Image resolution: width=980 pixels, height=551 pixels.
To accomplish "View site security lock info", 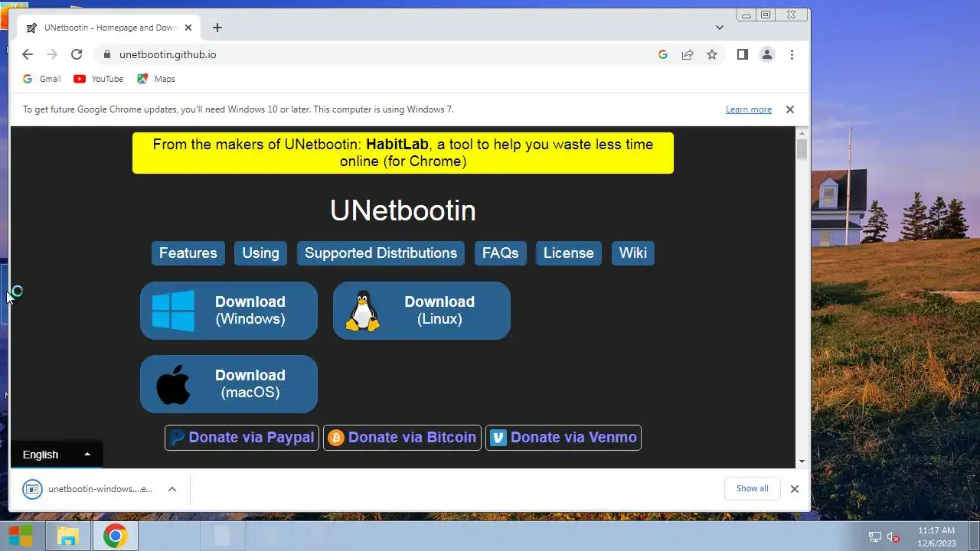I will pos(106,54).
